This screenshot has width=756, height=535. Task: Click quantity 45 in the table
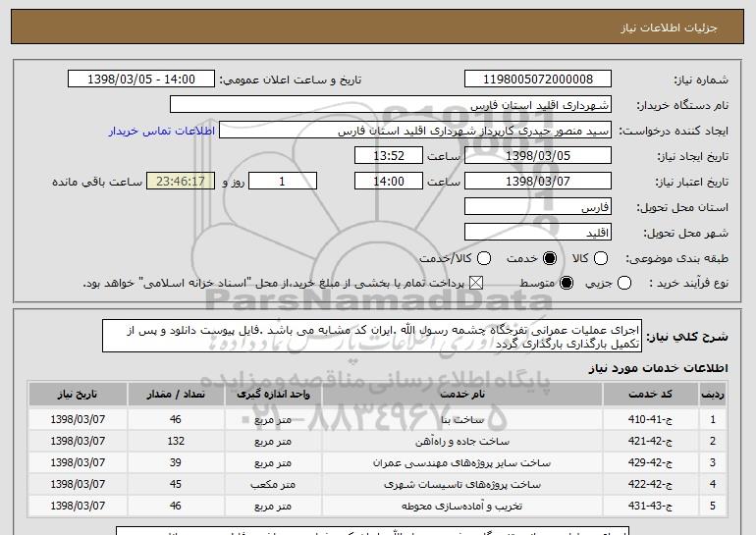pyautogui.click(x=176, y=484)
